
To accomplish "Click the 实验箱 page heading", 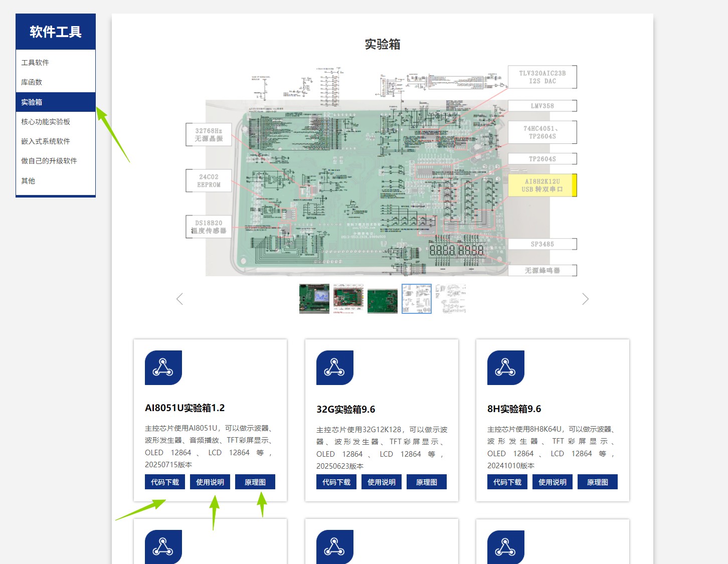I will click(x=383, y=44).
